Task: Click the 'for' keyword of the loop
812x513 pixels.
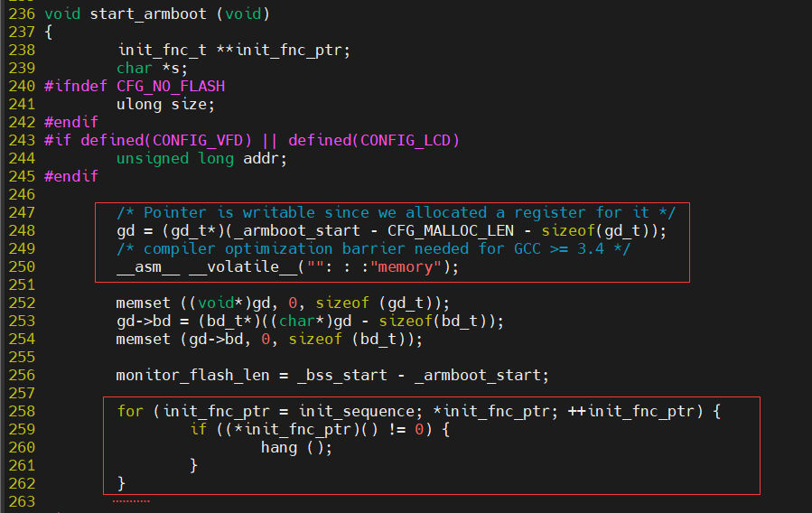Action: pyautogui.click(x=130, y=411)
